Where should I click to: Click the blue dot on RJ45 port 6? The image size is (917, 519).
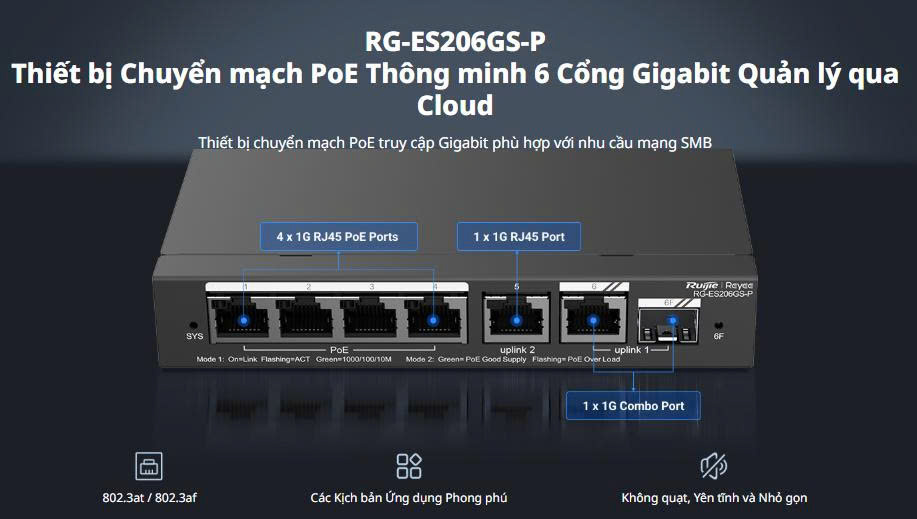tap(593, 321)
